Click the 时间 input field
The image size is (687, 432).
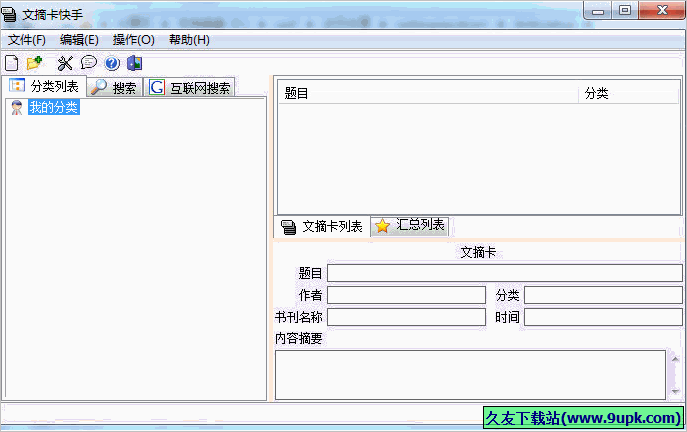click(603, 317)
